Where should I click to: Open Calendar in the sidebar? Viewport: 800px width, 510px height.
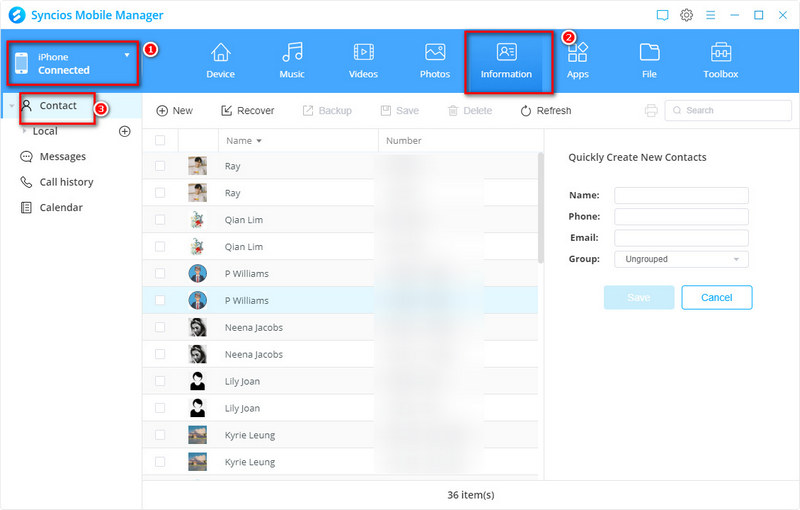(51, 208)
